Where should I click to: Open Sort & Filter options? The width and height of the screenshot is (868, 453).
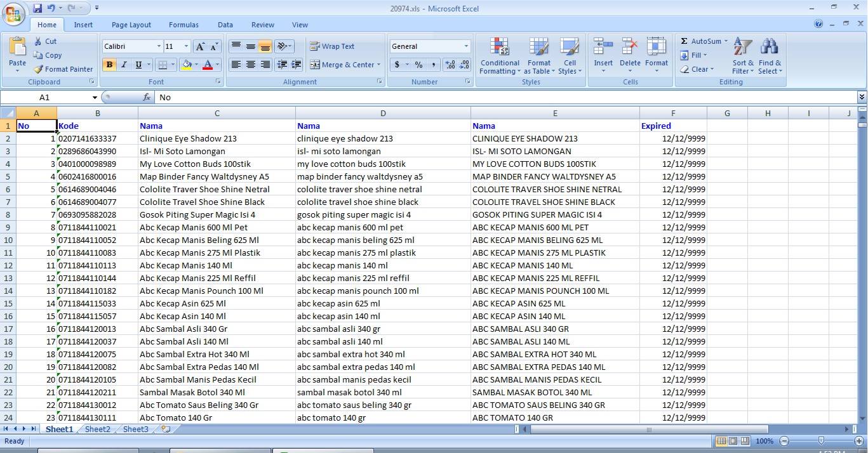pyautogui.click(x=743, y=56)
